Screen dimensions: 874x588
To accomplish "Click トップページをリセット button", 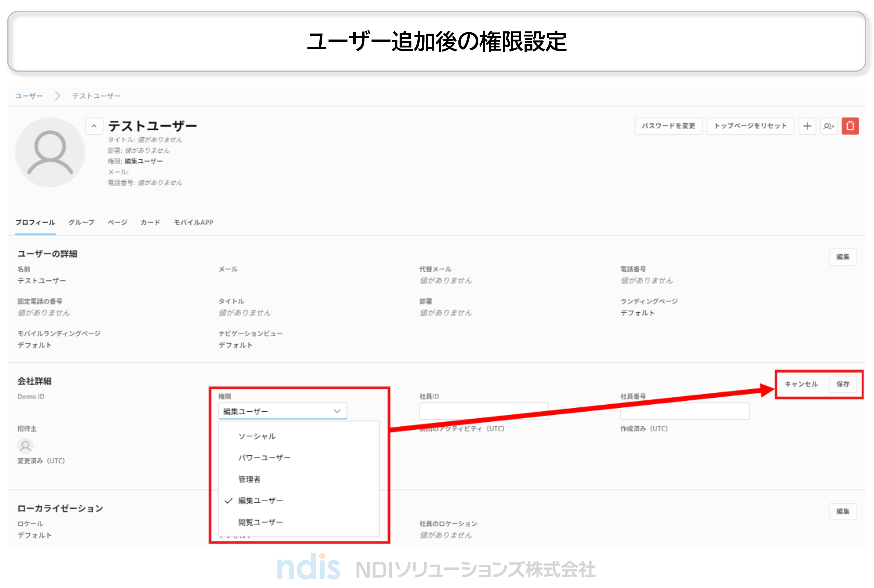I will click(750, 126).
